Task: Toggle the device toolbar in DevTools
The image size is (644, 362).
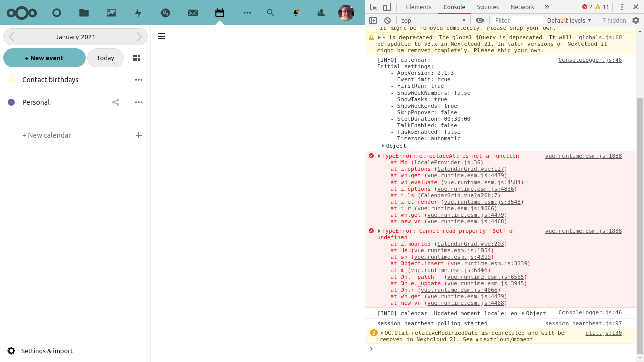Action: (387, 7)
